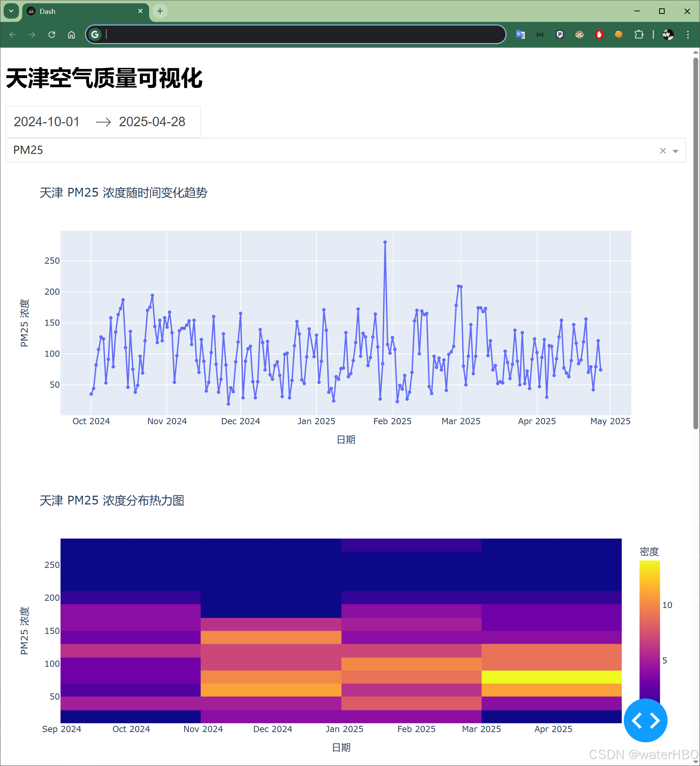Click the vertical page scrollbar

pos(695,243)
